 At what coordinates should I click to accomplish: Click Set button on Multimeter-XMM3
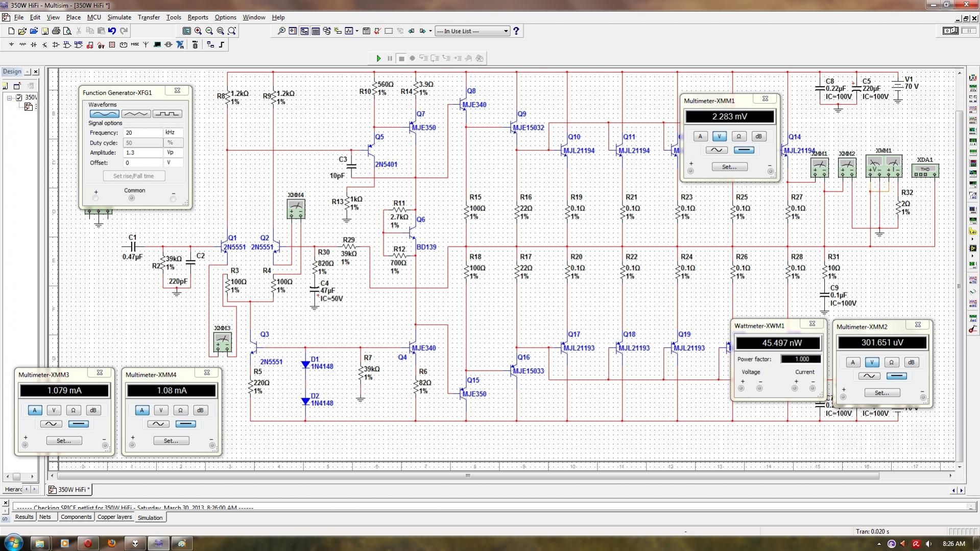pyautogui.click(x=64, y=441)
